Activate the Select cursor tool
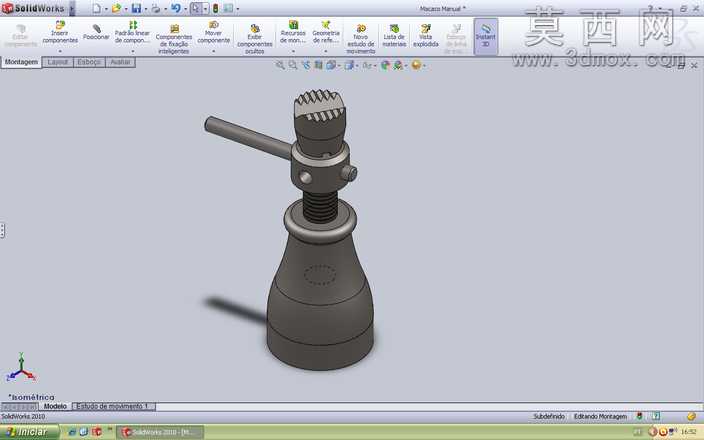704x440 pixels. [x=196, y=8]
